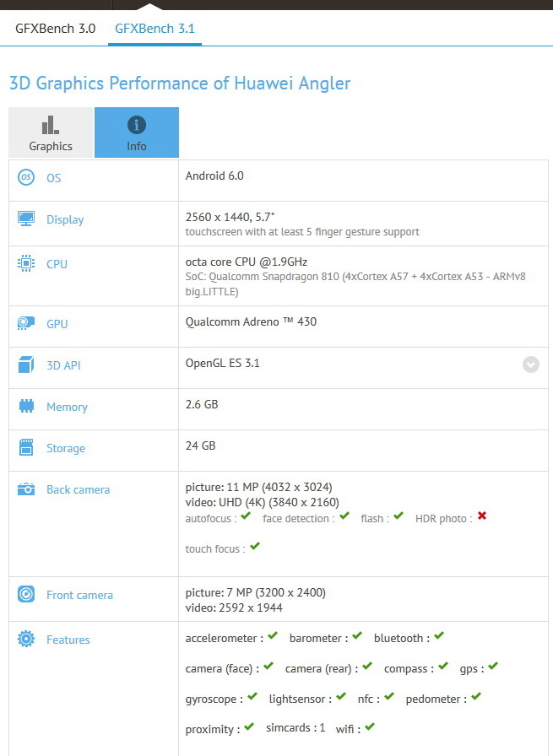Click the Back camera icon
This screenshot has height=756, width=553.
tap(26, 489)
